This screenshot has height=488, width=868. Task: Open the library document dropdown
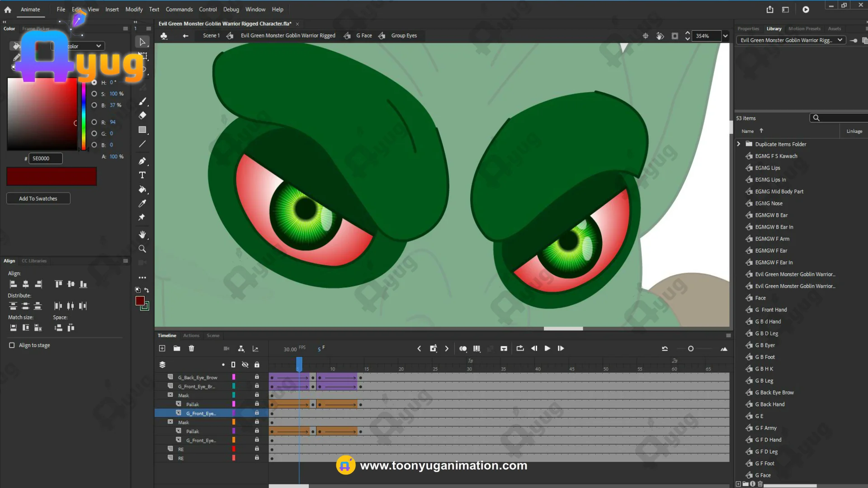(x=840, y=40)
